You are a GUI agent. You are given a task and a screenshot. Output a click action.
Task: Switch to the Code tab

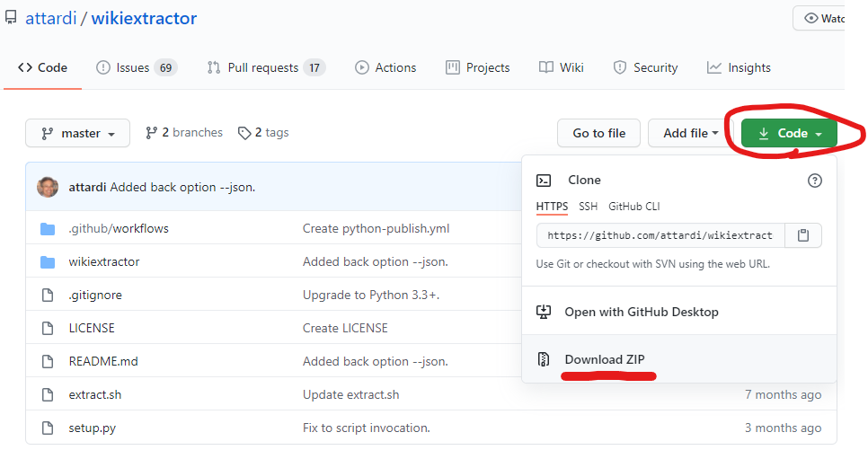pos(42,67)
